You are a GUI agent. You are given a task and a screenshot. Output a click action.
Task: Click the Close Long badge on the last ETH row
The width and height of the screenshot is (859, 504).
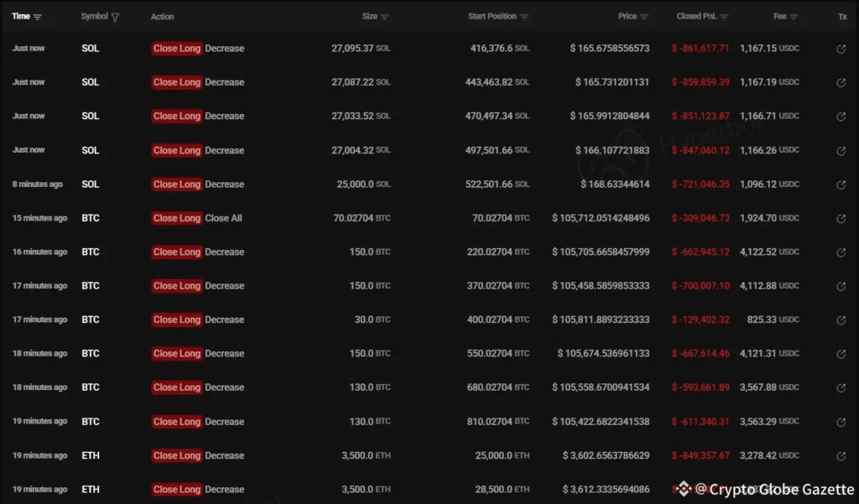tap(177, 489)
